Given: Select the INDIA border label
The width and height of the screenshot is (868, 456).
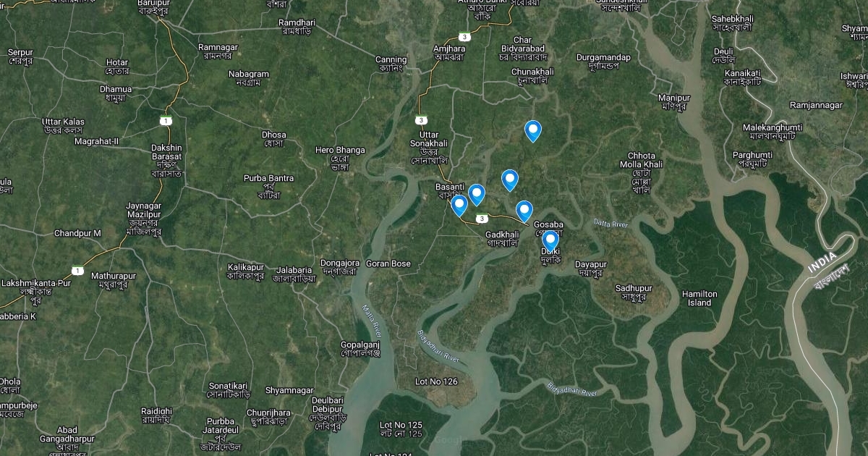Looking at the screenshot, I should tap(822, 262).
